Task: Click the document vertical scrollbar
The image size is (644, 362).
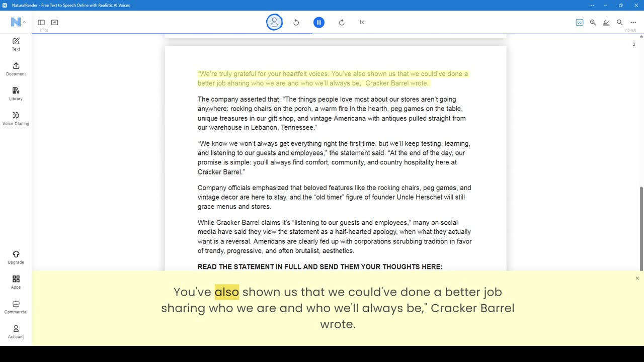Action: [x=641, y=228]
